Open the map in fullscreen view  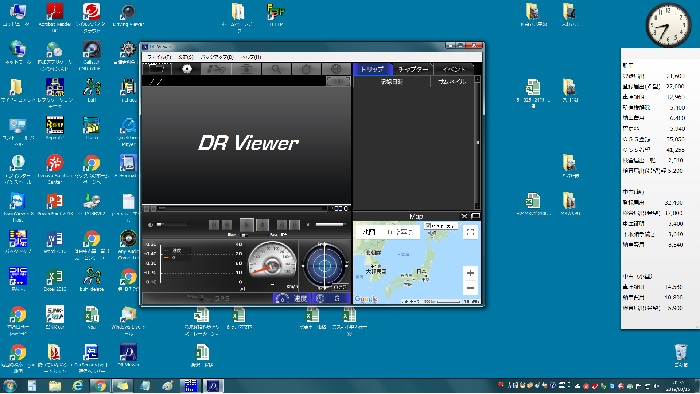tap(470, 232)
